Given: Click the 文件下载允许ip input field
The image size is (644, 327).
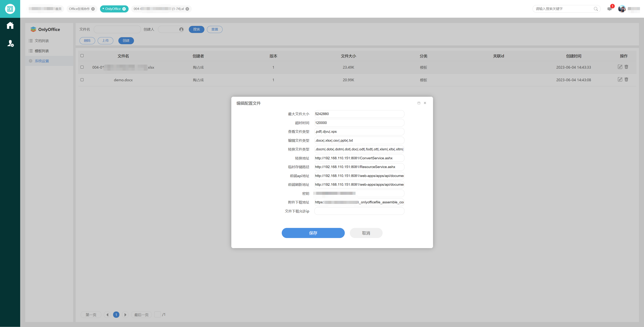Looking at the screenshot, I should [359, 211].
